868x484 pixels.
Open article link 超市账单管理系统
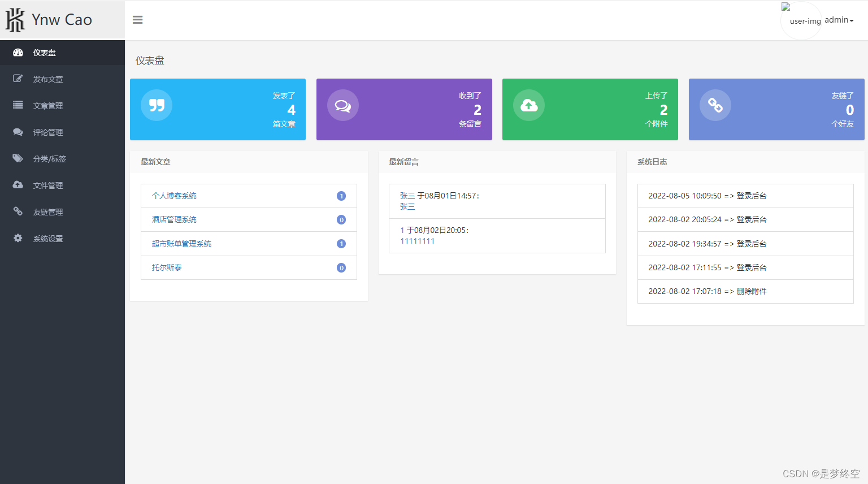point(181,244)
